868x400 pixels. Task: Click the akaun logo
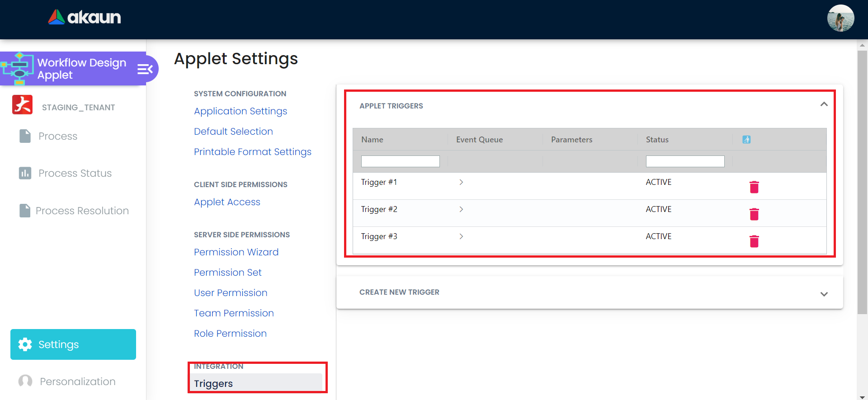tap(85, 17)
